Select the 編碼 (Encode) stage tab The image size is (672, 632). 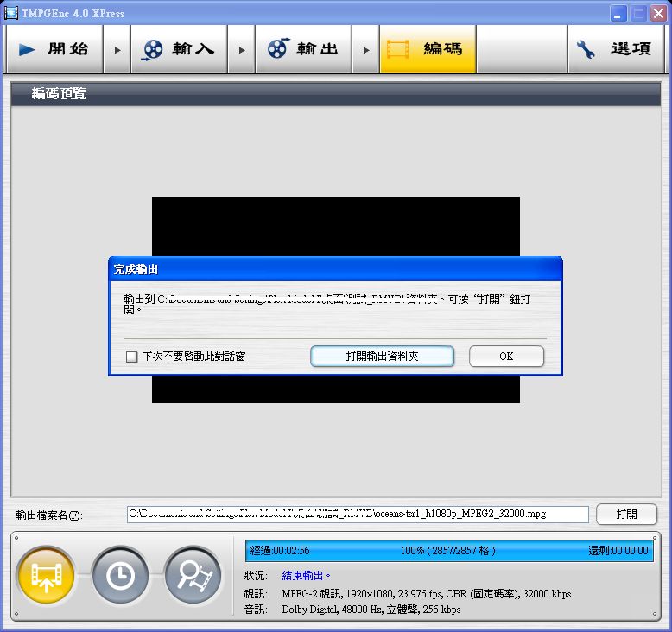428,49
